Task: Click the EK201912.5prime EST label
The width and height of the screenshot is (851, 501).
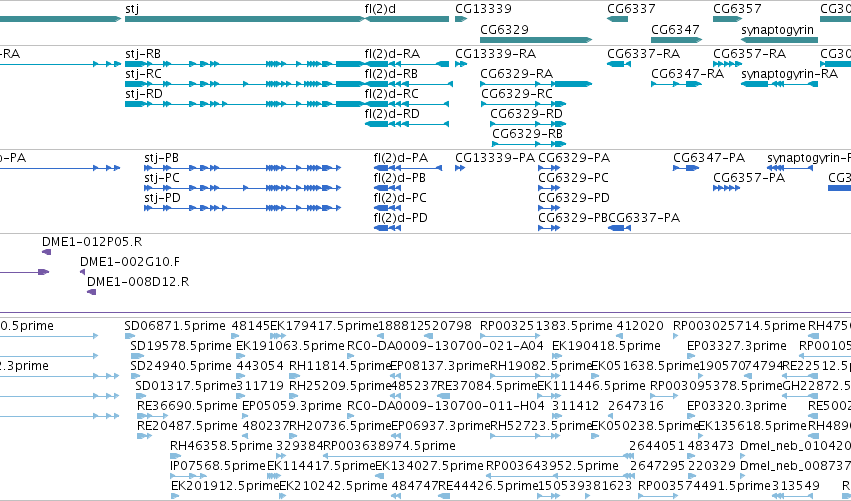Action: (225, 486)
